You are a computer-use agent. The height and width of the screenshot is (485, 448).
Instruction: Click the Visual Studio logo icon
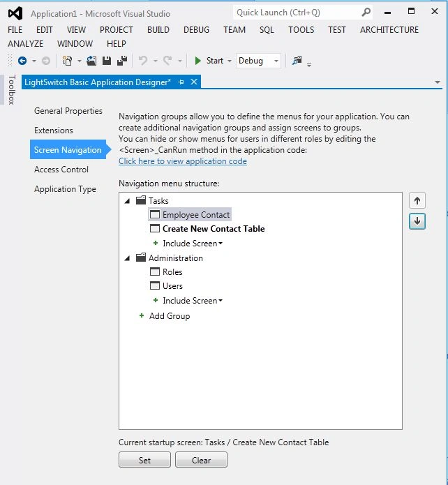tap(15, 13)
